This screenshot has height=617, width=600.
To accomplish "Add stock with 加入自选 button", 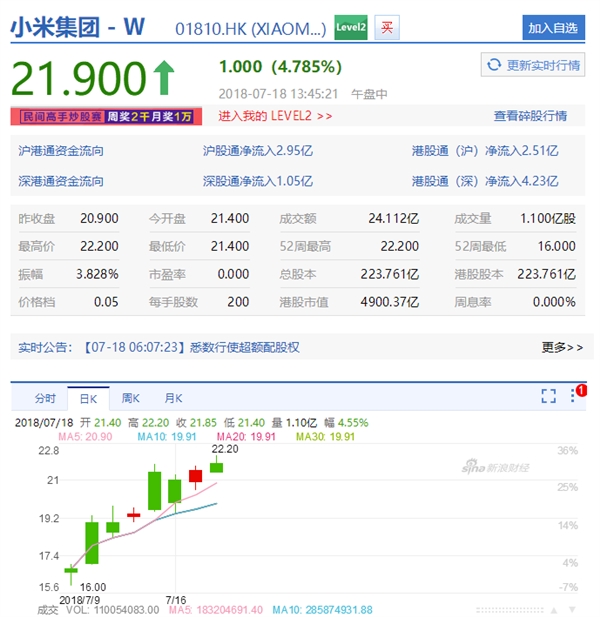I will (x=553, y=28).
